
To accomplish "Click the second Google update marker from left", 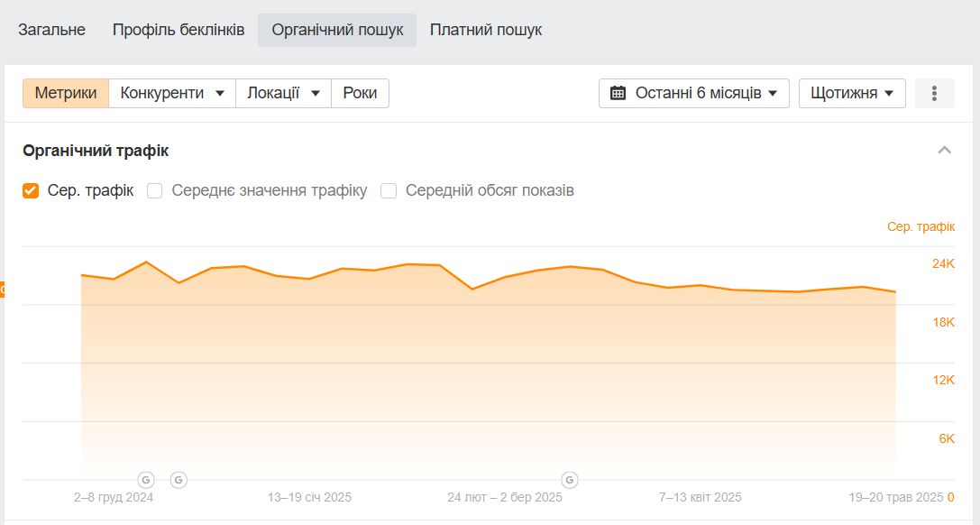I will click(x=179, y=479).
